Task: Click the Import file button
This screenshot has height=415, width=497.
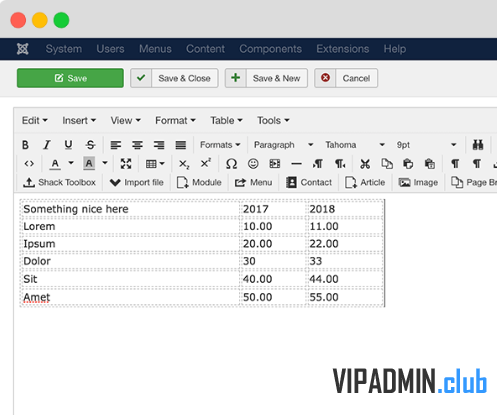Action: pyautogui.click(x=137, y=182)
